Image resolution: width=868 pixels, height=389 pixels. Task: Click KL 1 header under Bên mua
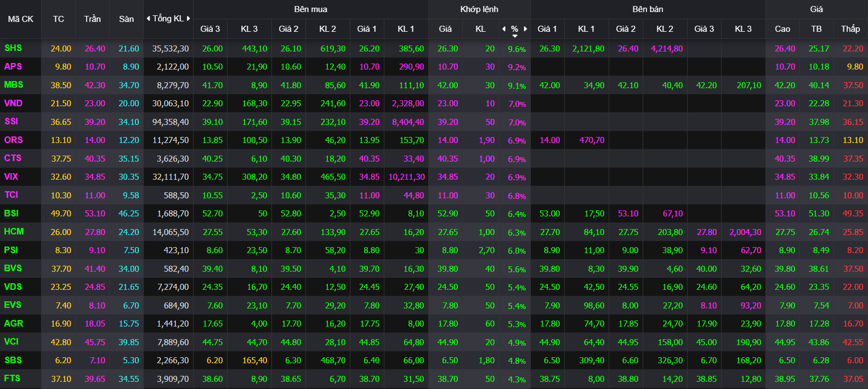point(406,29)
